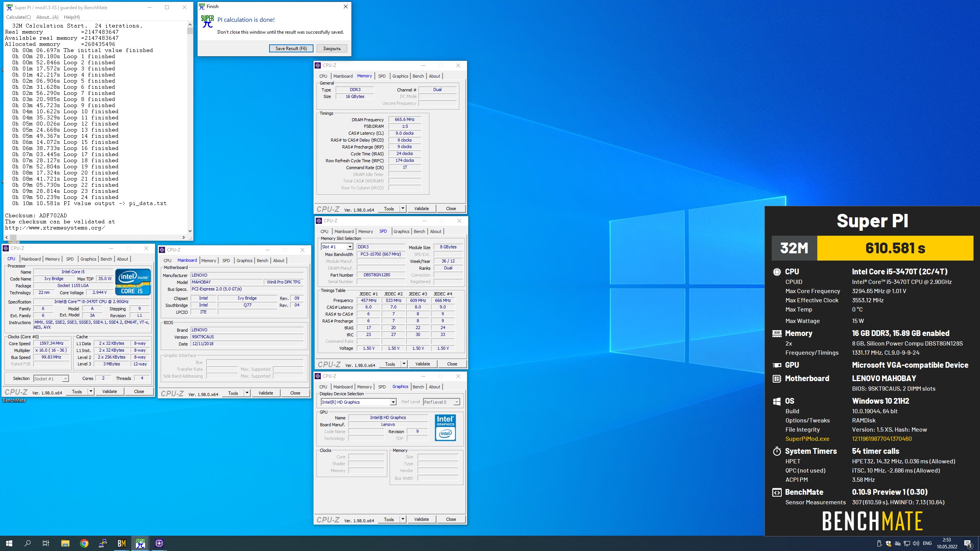Image resolution: width=980 pixels, height=551 pixels.
Task: Expand Tools arrow in CPU-Z SPD window
Action: 404,364
